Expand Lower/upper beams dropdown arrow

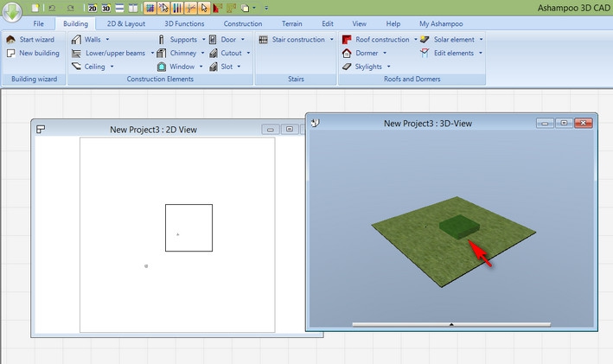[152, 53]
